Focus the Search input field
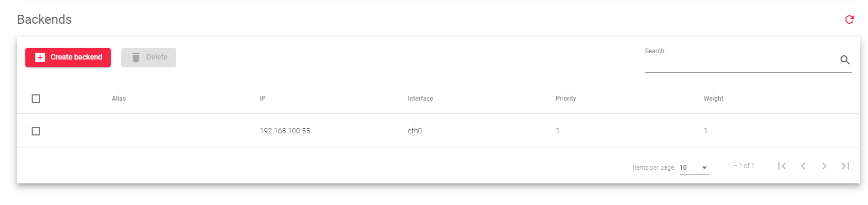The image size is (868, 205). 741,61
